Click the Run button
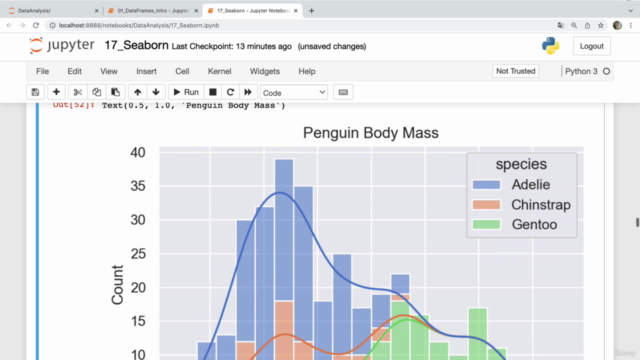 (186, 92)
